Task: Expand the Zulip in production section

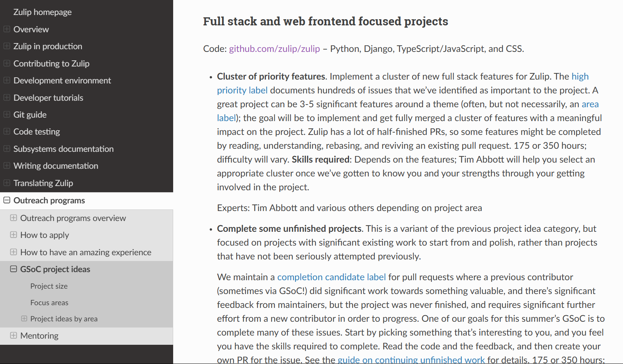Action: (6, 46)
